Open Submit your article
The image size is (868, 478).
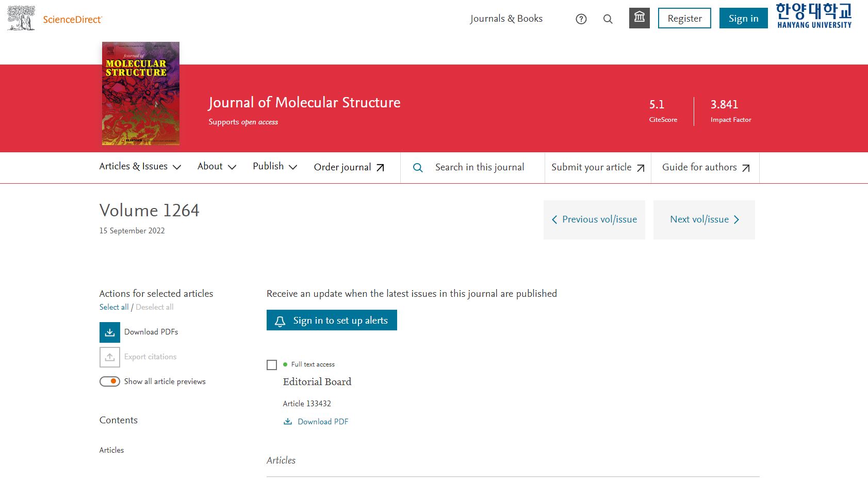pyautogui.click(x=597, y=167)
